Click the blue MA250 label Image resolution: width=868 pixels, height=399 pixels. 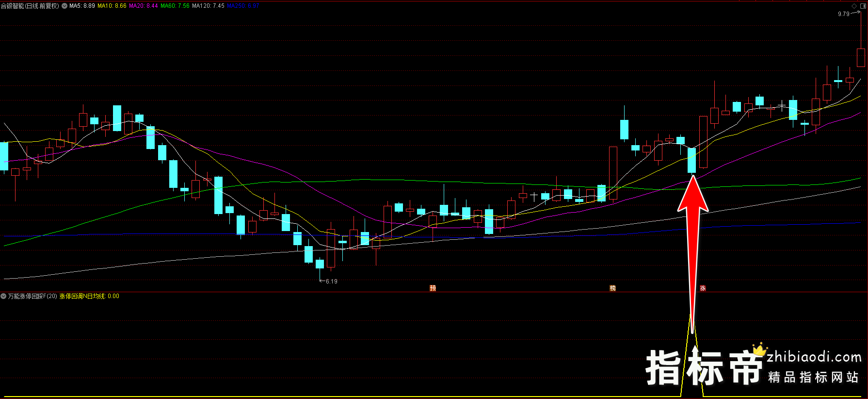243,6
